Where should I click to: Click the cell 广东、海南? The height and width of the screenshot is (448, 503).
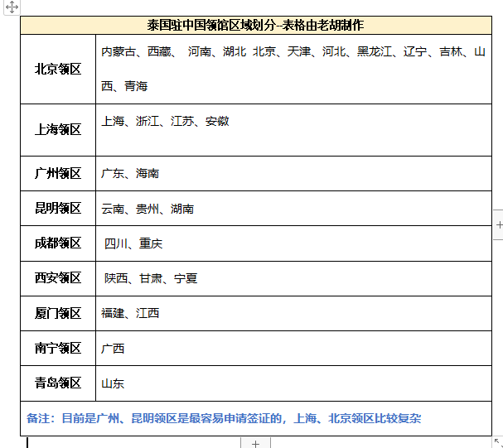pyautogui.click(x=293, y=174)
